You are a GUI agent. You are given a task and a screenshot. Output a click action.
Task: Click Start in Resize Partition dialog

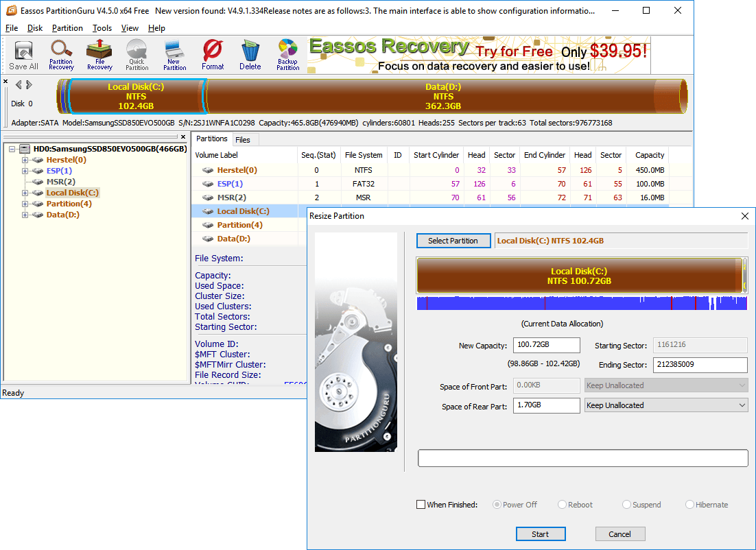click(541, 534)
